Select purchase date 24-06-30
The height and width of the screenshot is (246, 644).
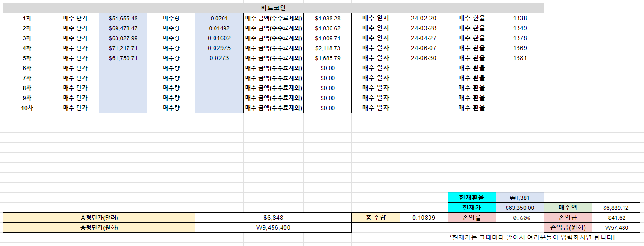pyautogui.click(x=423, y=58)
